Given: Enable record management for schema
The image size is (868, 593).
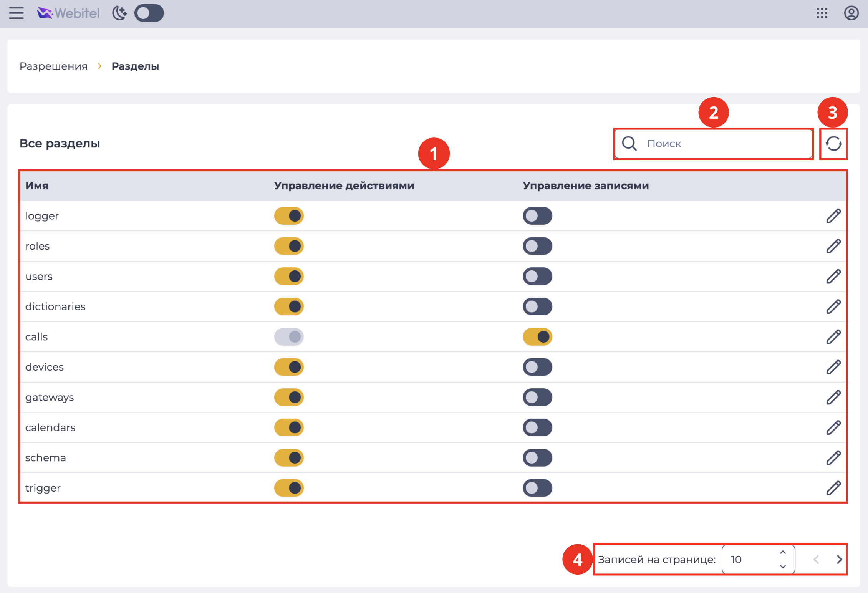Looking at the screenshot, I should pos(537,458).
